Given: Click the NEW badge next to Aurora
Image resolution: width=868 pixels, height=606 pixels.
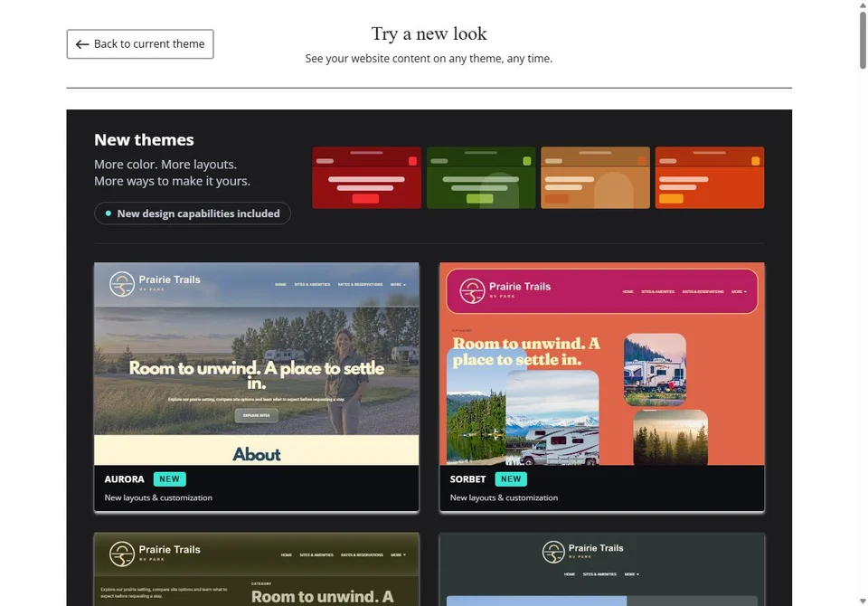Looking at the screenshot, I should point(169,479).
